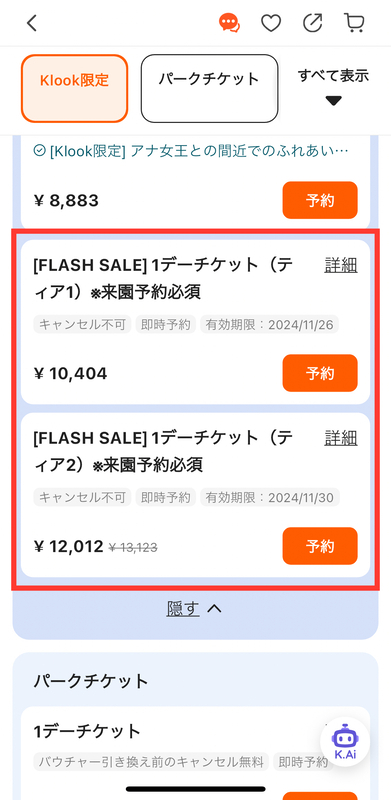Viewport: 391px width, 800px height.
Task: Open the orange chat messages icon
Action: (x=230, y=23)
